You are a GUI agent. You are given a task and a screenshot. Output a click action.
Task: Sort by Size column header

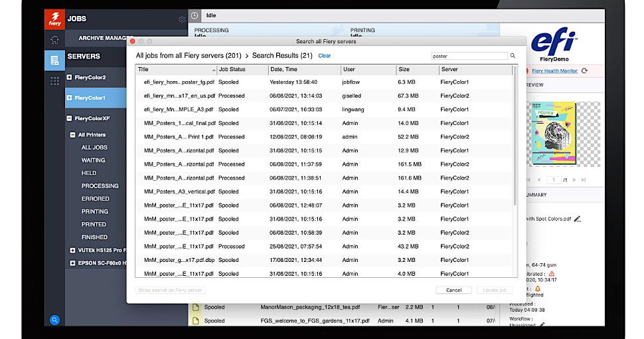click(x=418, y=70)
